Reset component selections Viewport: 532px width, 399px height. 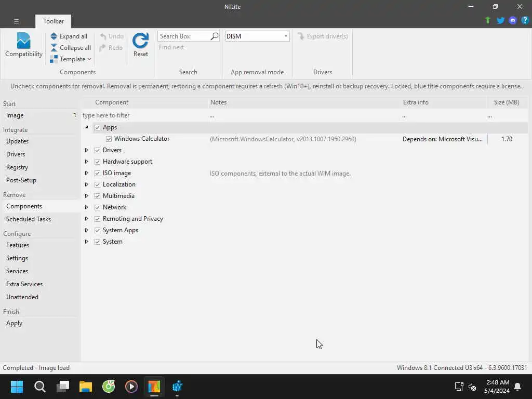tap(140, 45)
